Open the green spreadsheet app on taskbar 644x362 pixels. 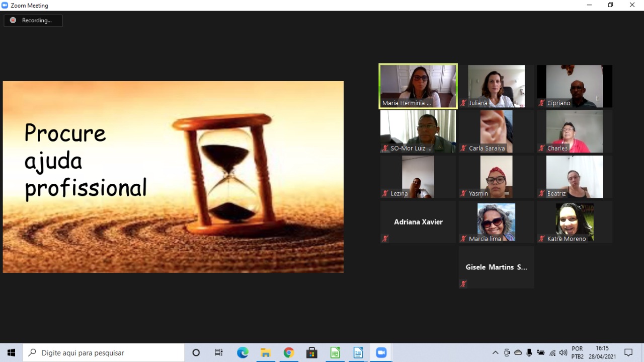[x=335, y=352]
